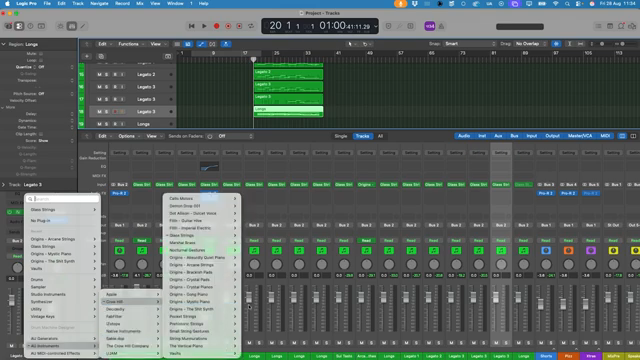Open Smart Controls icon
The image size is (640, 360).
tap(60, 26)
